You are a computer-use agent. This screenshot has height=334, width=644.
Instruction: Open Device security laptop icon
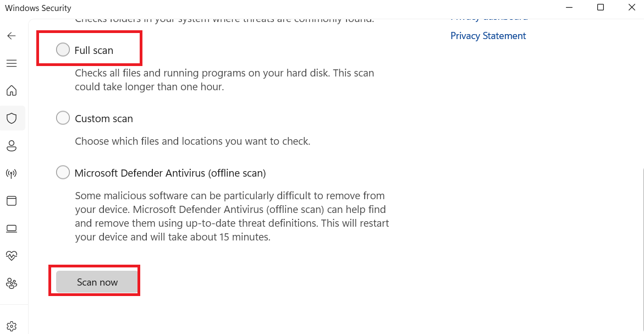(12, 228)
